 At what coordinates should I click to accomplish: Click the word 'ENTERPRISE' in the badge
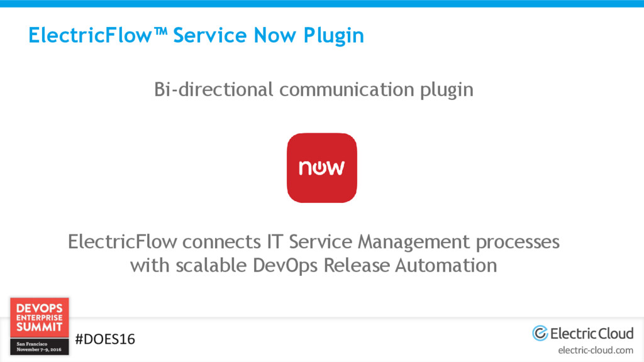40,317
